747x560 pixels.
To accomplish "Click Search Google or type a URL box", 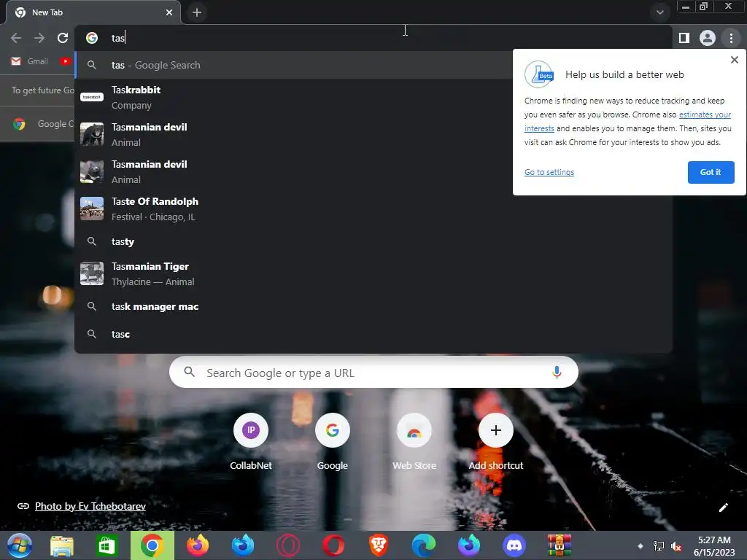I will (x=373, y=373).
